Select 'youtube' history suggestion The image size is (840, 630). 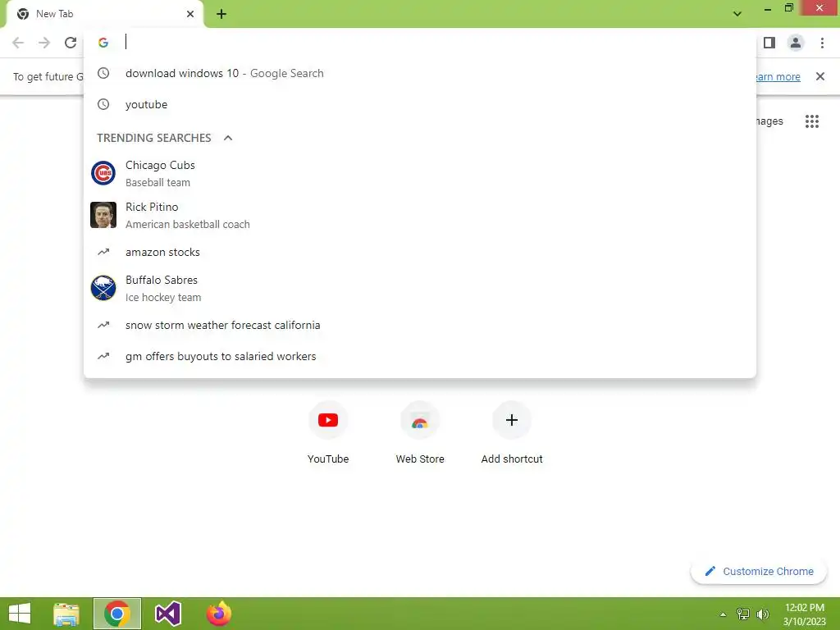point(420,104)
